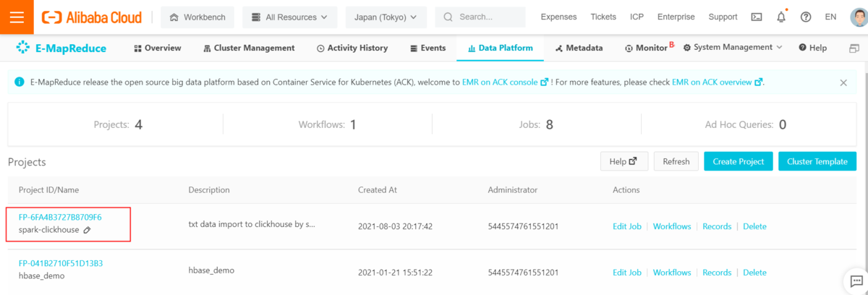This screenshot has width=868, height=295.
Task: Click the Workflows: 1 statistic
Action: [x=328, y=124]
